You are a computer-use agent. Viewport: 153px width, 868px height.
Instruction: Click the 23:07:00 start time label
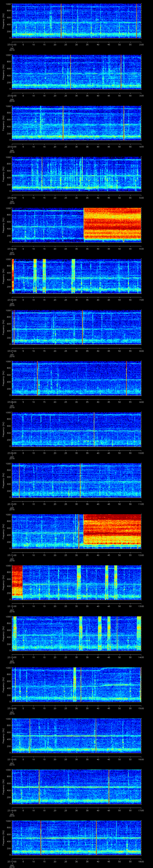click(x=12, y=351)
